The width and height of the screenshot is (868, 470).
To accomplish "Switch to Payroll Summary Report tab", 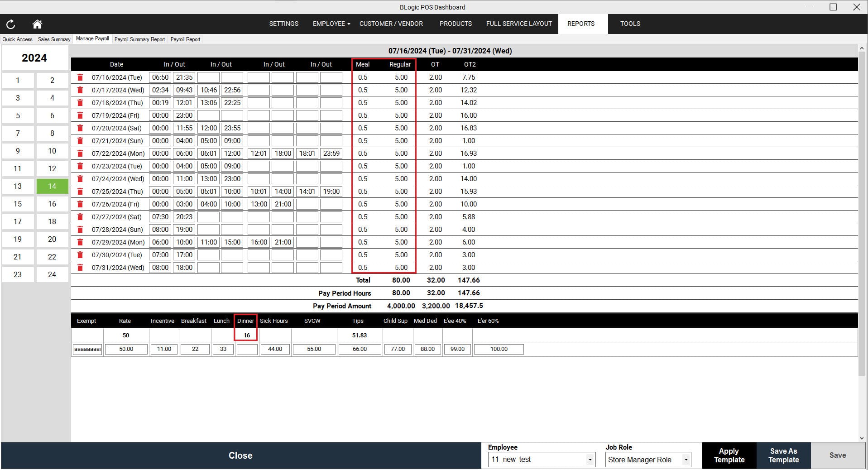I will coord(139,39).
